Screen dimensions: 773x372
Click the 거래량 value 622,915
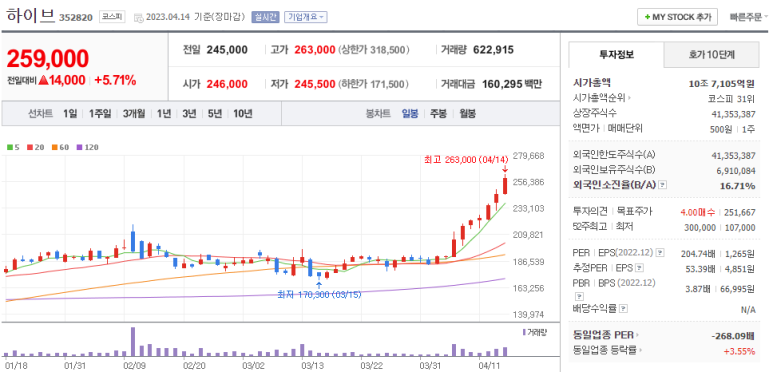click(493, 50)
